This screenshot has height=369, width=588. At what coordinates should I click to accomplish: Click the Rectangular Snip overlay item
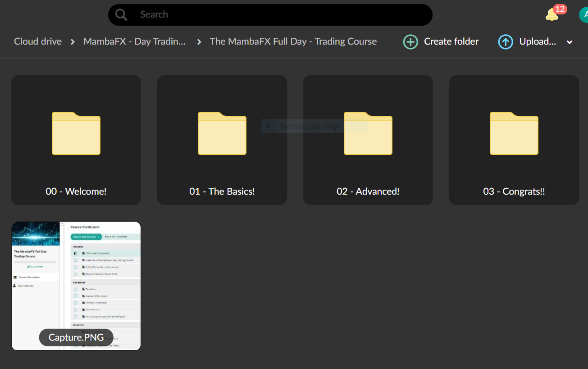(x=309, y=127)
